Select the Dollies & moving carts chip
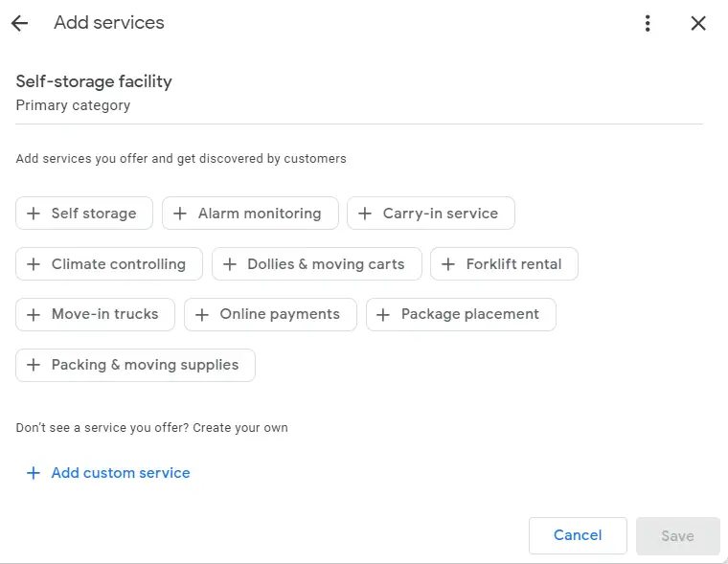 (x=317, y=263)
